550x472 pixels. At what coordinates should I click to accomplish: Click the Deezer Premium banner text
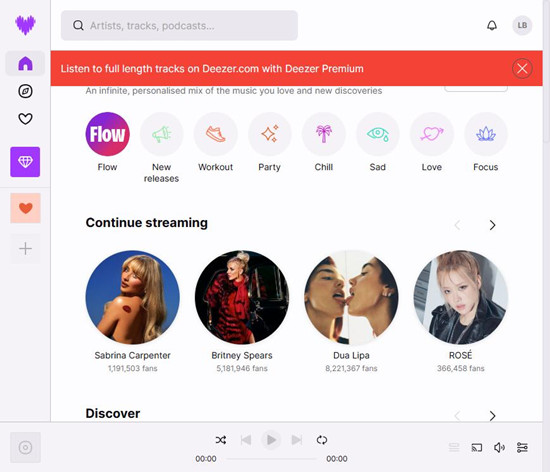pyautogui.click(x=212, y=68)
